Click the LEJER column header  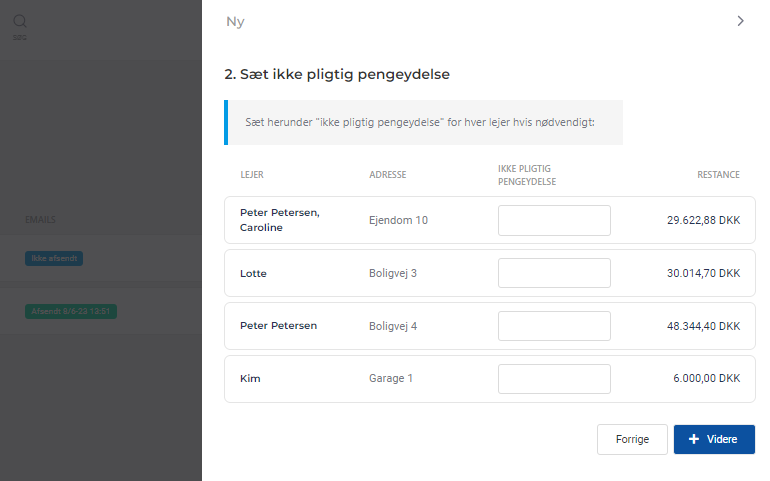click(252, 175)
